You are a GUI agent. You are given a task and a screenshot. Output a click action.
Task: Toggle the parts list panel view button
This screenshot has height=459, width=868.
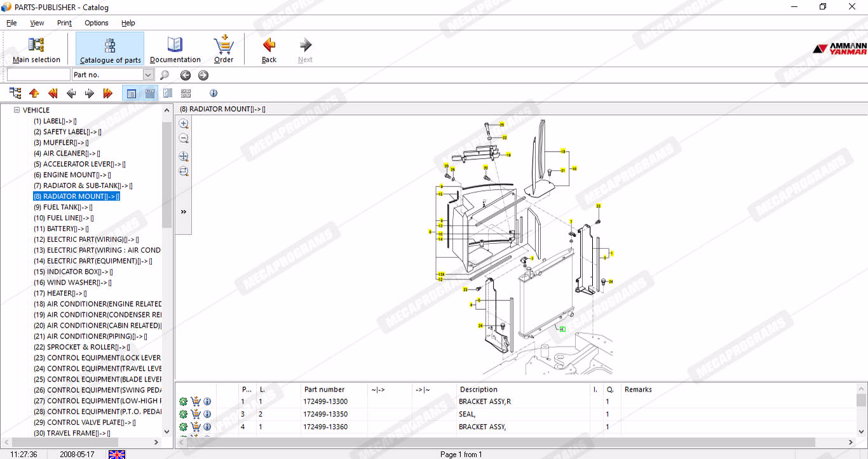[x=132, y=93]
